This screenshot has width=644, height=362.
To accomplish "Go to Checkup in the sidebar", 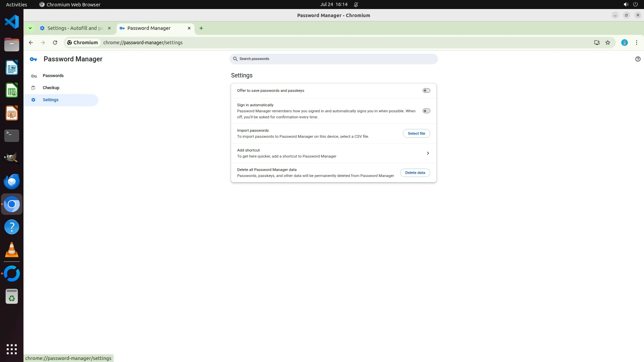I will (51, 88).
